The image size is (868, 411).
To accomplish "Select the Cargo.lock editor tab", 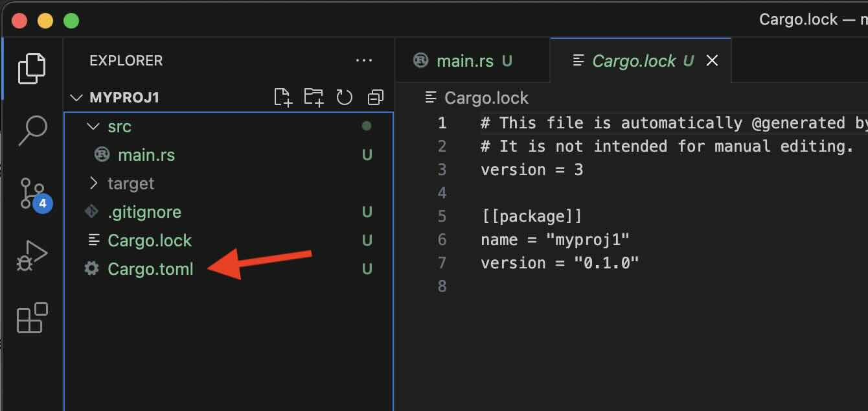I will (634, 61).
